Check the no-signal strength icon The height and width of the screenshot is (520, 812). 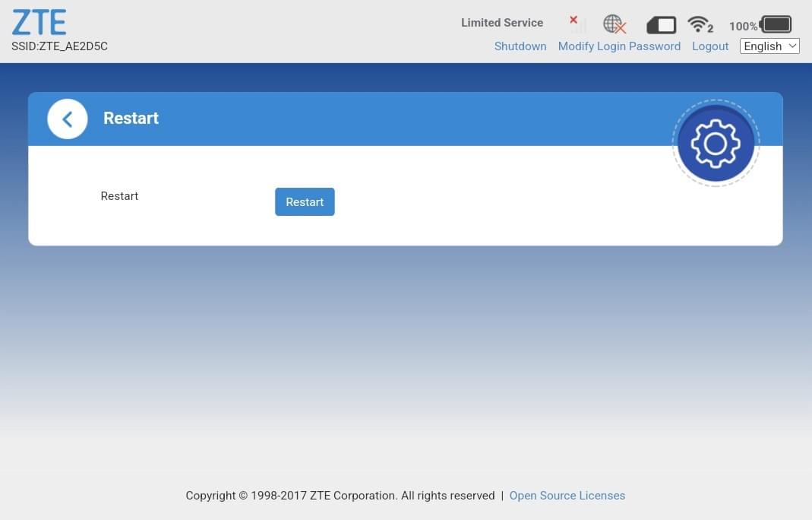coord(577,24)
